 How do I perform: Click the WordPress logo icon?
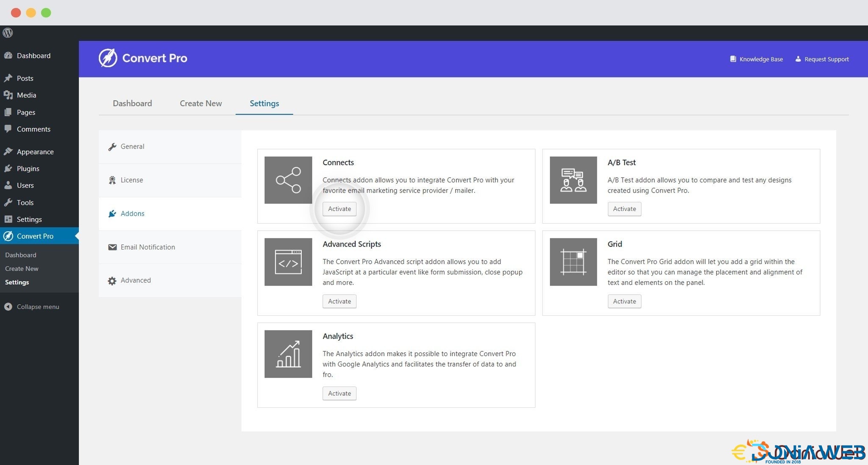click(8, 33)
